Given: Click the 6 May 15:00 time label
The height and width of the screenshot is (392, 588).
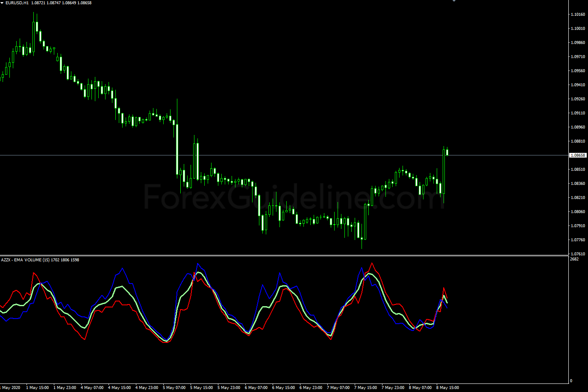Looking at the screenshot, I should [x=283, y=388].
